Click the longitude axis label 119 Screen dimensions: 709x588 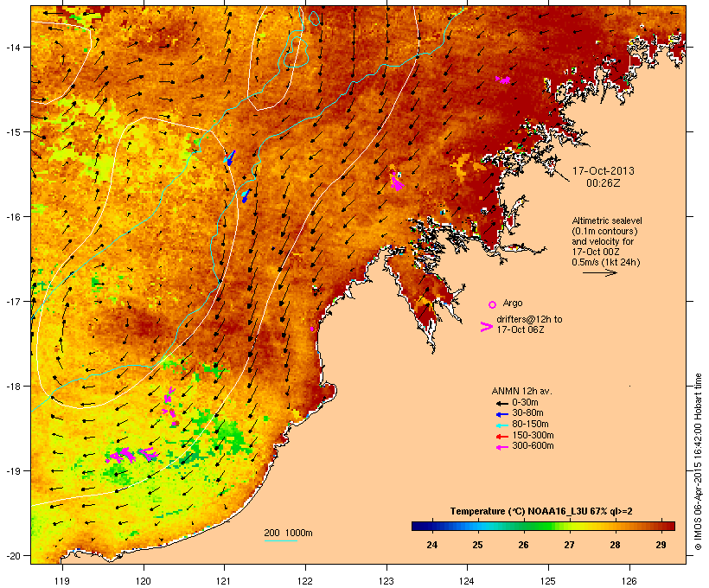point(62,581)
